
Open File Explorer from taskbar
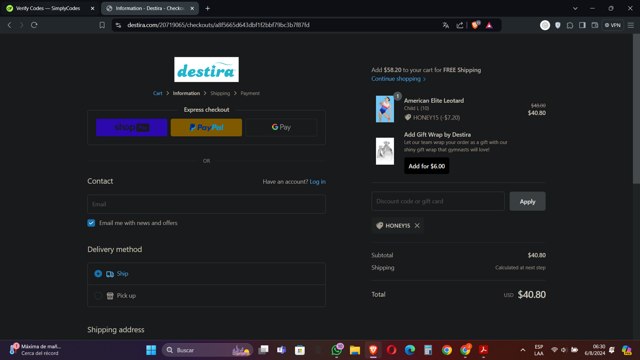coord(355,350)
